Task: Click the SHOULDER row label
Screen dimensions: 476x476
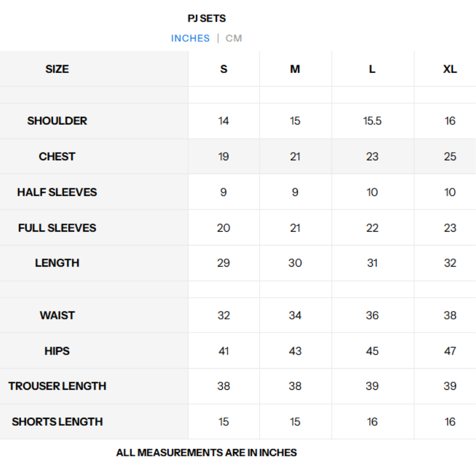Action: [57, 121]
